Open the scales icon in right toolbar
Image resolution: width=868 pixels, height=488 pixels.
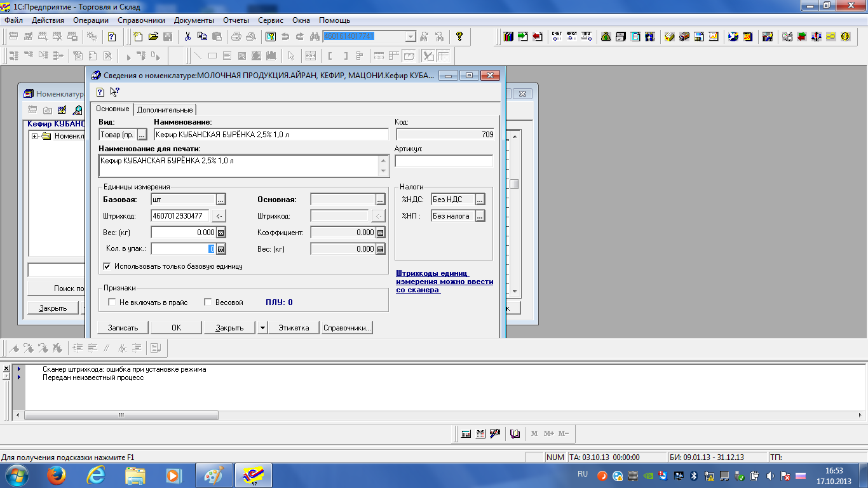pyautogui.click(x=816, y=37)
